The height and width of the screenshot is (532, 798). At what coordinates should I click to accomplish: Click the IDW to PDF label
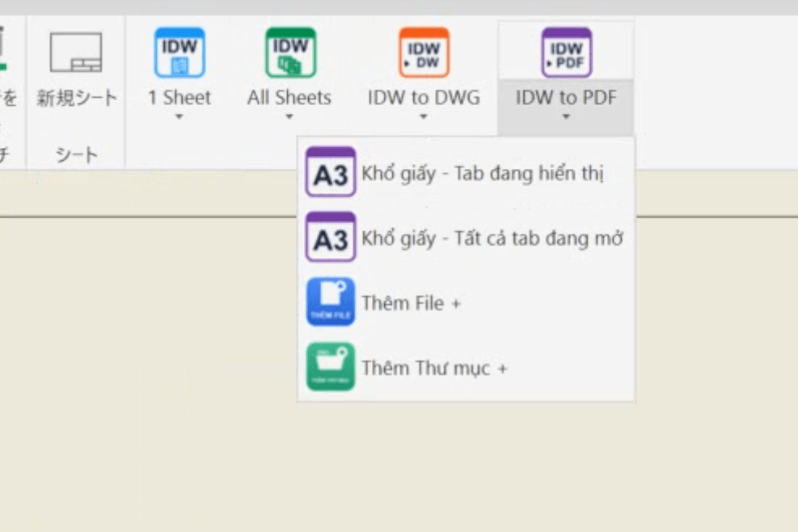pyautogui.click(x=566, y=97)
